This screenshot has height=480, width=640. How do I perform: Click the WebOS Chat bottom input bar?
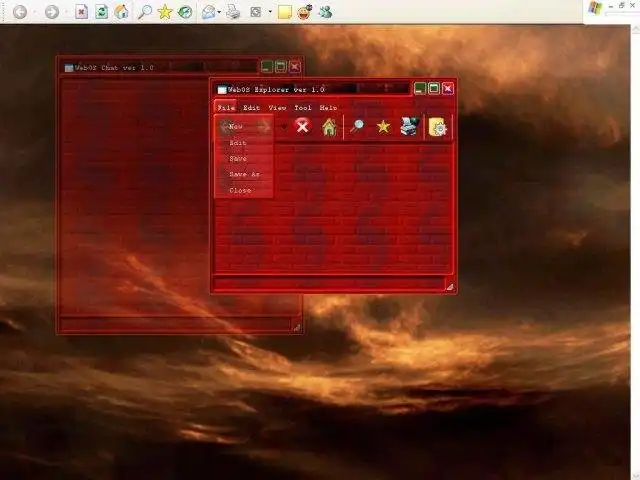click(x=176, y=324)
